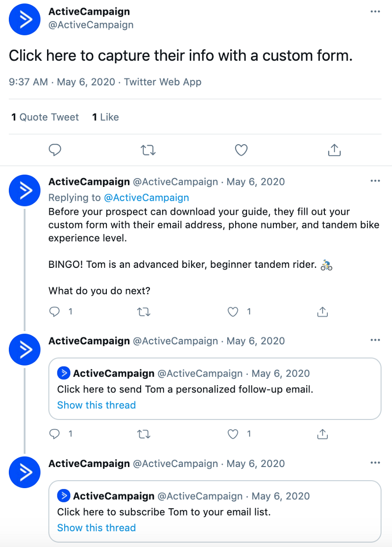The image size is (392, 547).
Task: Like the 'BINGO! Tom' reply tweet
Action: (x=233, y=312)
